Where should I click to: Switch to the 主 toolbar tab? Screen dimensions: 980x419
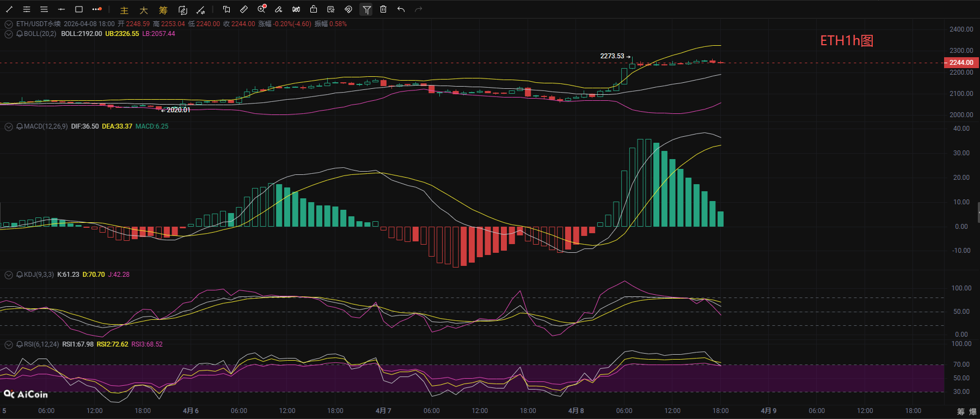pyautogui.click(x=124, y=10)
